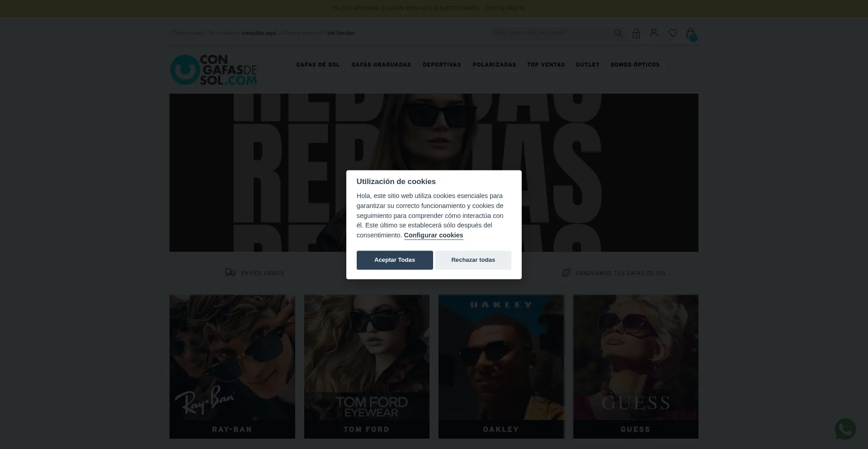Click the search magnifier icon

coord(618,33)
